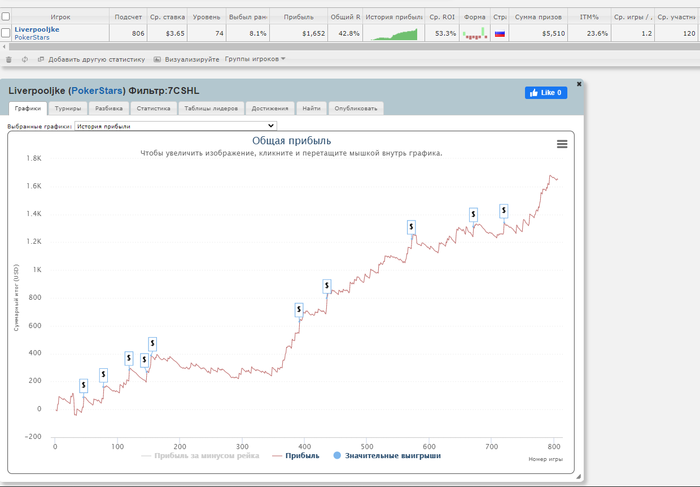This screenshot has height=487, width=700.
Task: Click the Russian flag icon in Liverpooljke's row
Action: tap(500, 33)
